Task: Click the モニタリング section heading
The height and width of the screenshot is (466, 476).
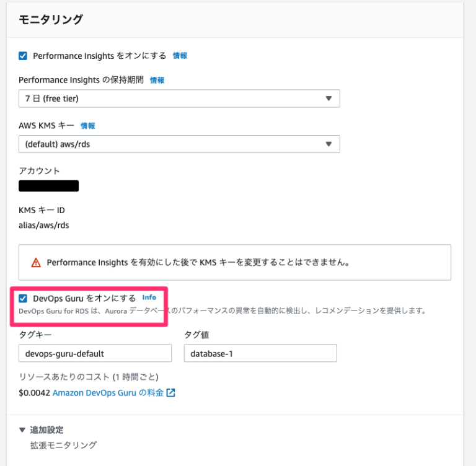Action: 50,19
